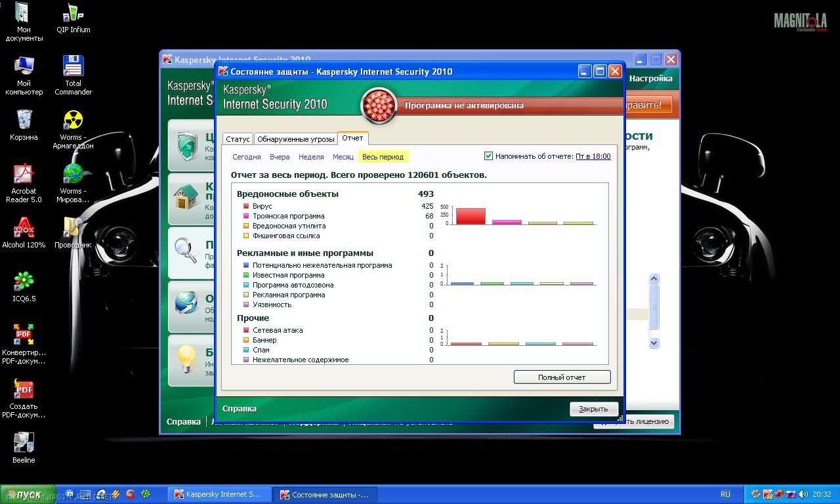Open Acrobat Reader 5.0 shortcut
The width and height of the screenshot is (840, 504).
click(x=24, y=183)
